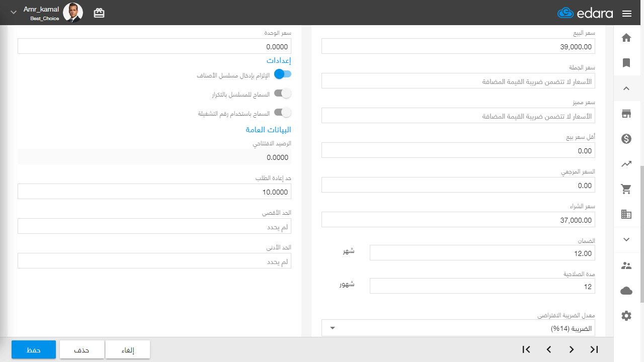644x362 pixels.
Task: Open the building company sidebar icon
Action: [x=626, y=214]
